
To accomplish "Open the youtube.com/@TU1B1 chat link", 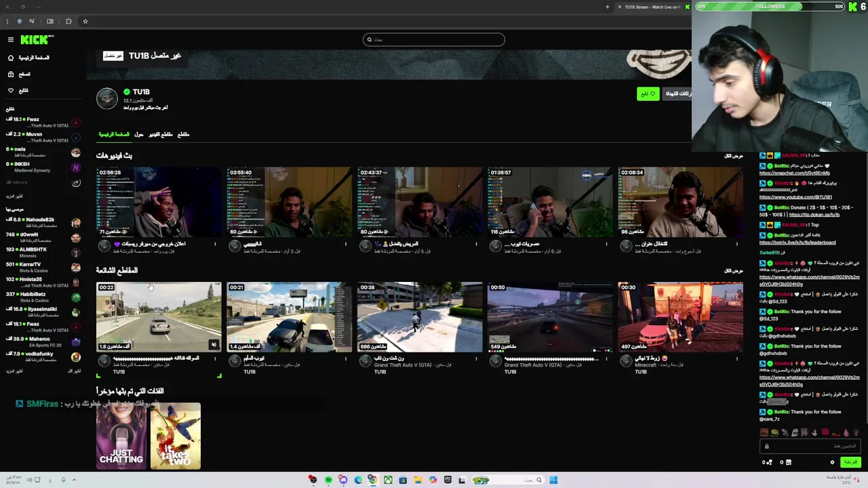I will pos(795,197).
